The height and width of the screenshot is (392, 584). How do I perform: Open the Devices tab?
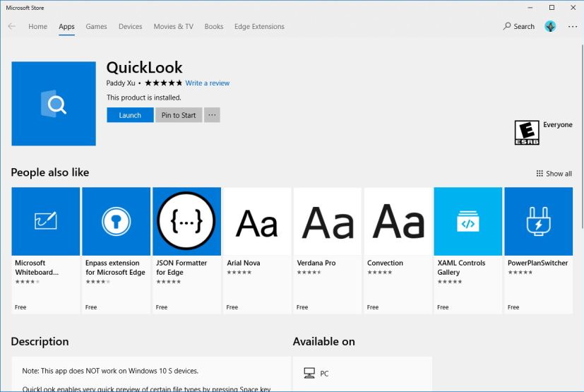pos(131,26)
